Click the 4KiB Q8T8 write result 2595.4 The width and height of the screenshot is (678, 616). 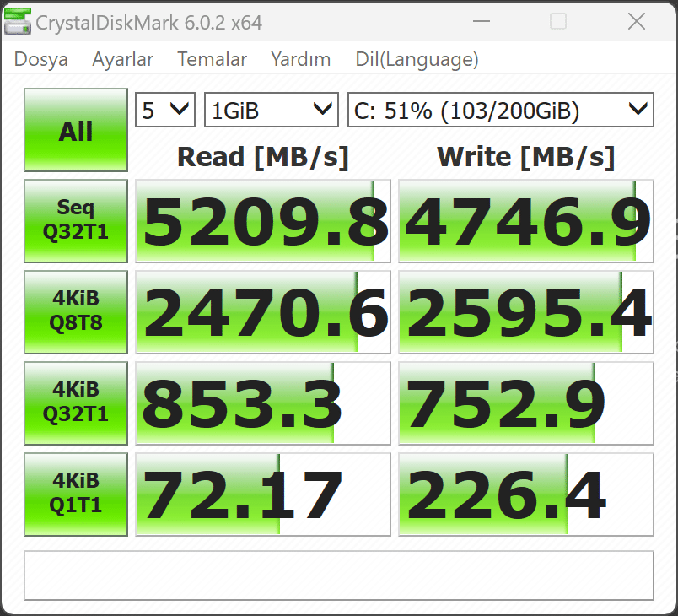click(x=526, y=312)
